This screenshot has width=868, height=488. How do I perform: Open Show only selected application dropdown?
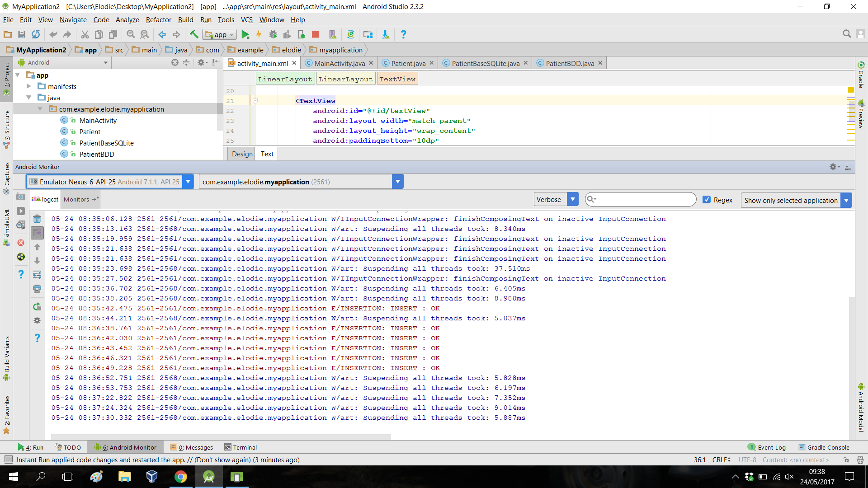(x=846, y=200)
